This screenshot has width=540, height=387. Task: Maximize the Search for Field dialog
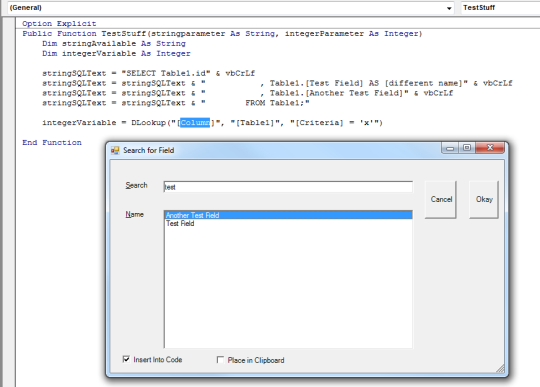click(467, 148)
